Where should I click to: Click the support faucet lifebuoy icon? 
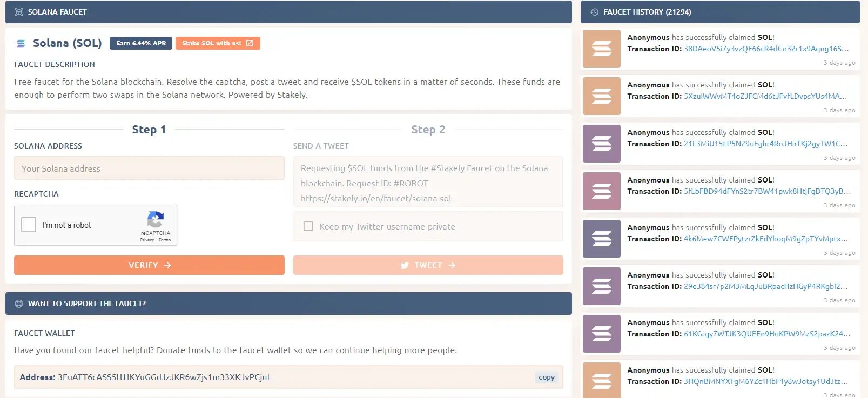pos(19,303)
